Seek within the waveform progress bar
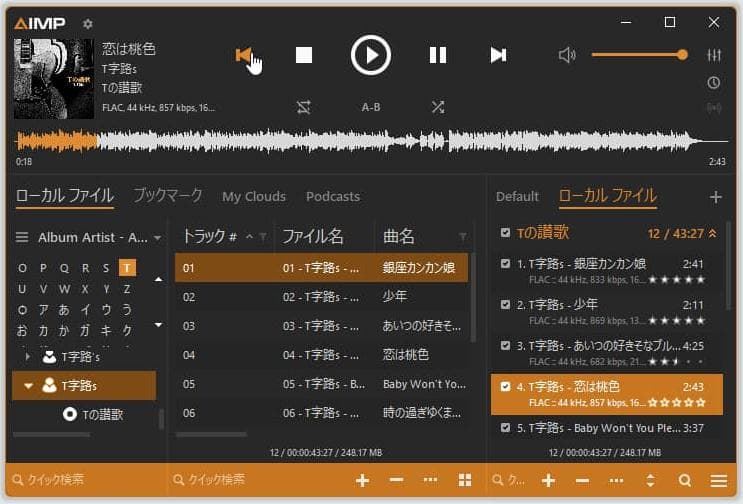 (x=372, y=141)
